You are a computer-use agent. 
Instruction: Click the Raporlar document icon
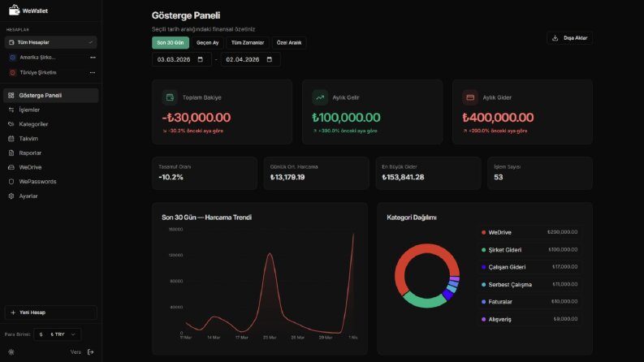pyautogui.click(x=11, y=153)
